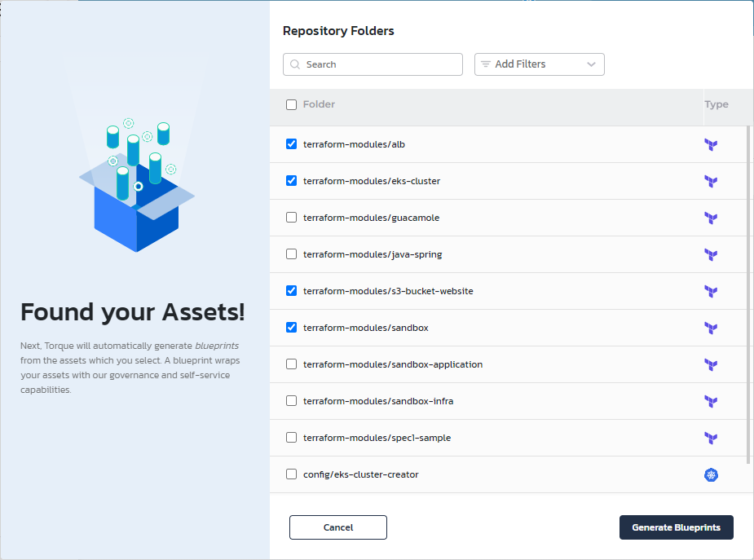Click the search magnifier icon

[x=295, y=64]
